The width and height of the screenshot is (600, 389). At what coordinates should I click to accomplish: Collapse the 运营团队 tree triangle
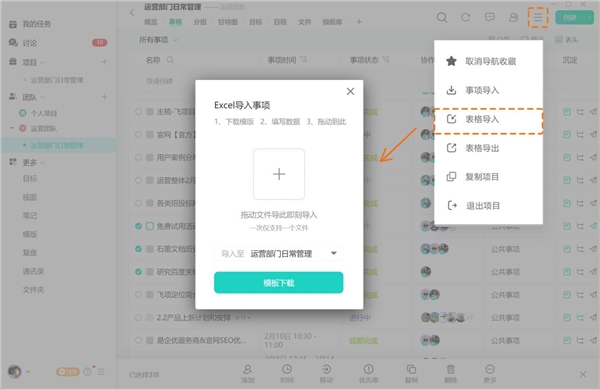(12, 128)
